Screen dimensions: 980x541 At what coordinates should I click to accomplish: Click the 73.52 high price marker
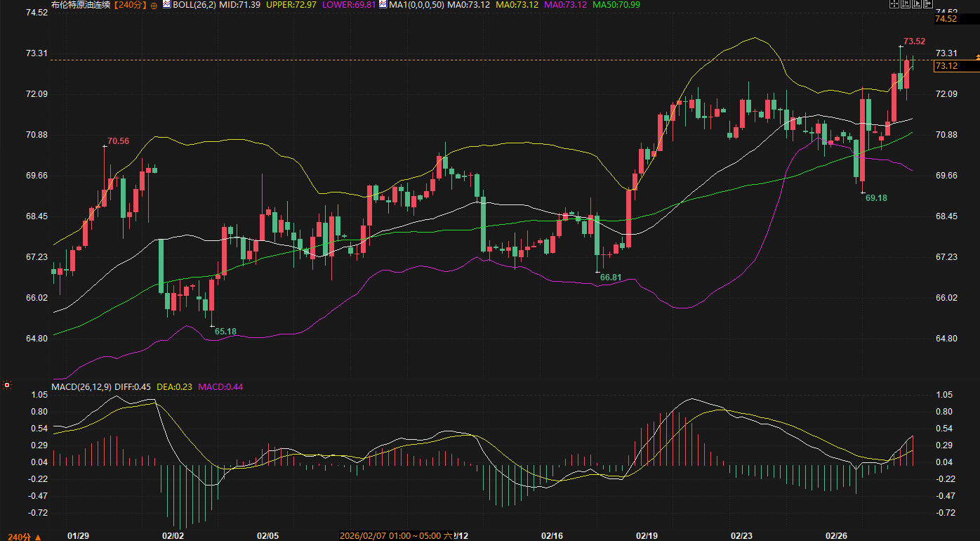[914, 41]
